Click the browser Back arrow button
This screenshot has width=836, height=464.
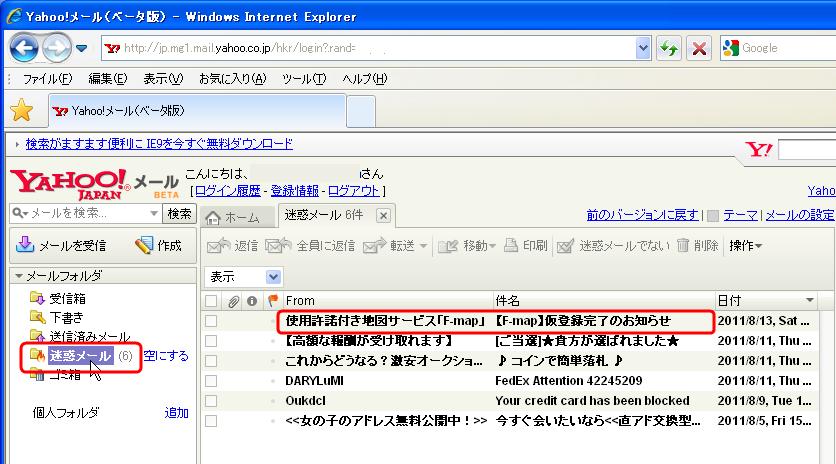[24, 49]
